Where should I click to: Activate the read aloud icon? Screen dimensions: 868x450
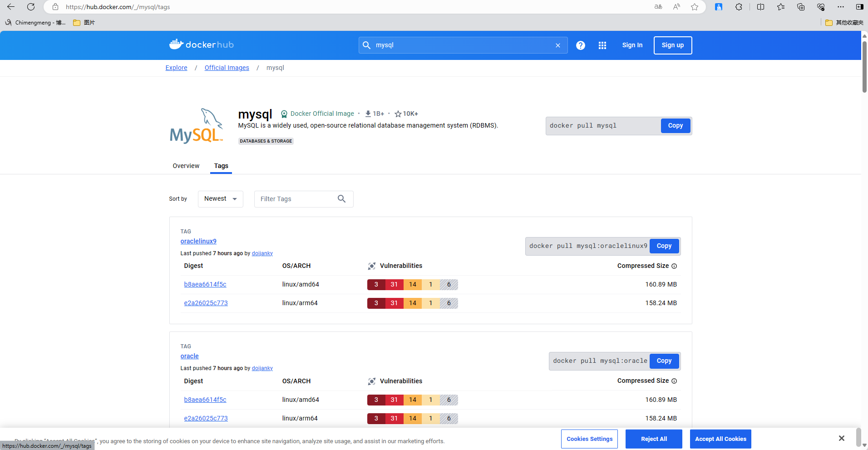(676, 7)
